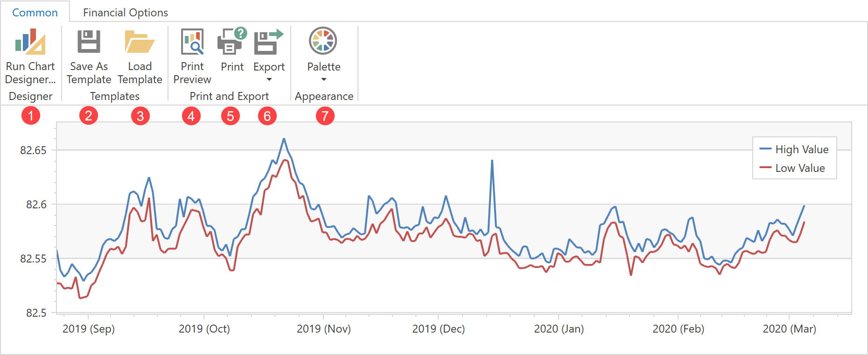868x355 pixels.
Task: Click the Export icon
Action: point(268,42)
